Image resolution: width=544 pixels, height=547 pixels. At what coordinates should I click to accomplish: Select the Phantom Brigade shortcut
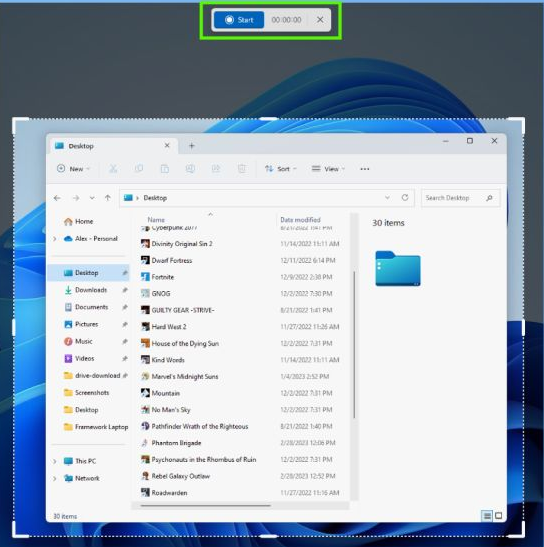tap(172, 443)
